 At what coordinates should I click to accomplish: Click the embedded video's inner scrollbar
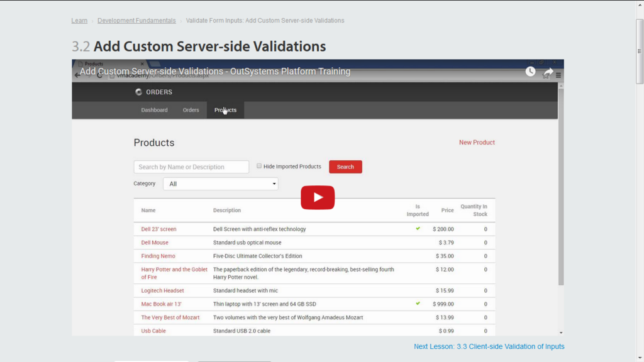click(560, 187)
